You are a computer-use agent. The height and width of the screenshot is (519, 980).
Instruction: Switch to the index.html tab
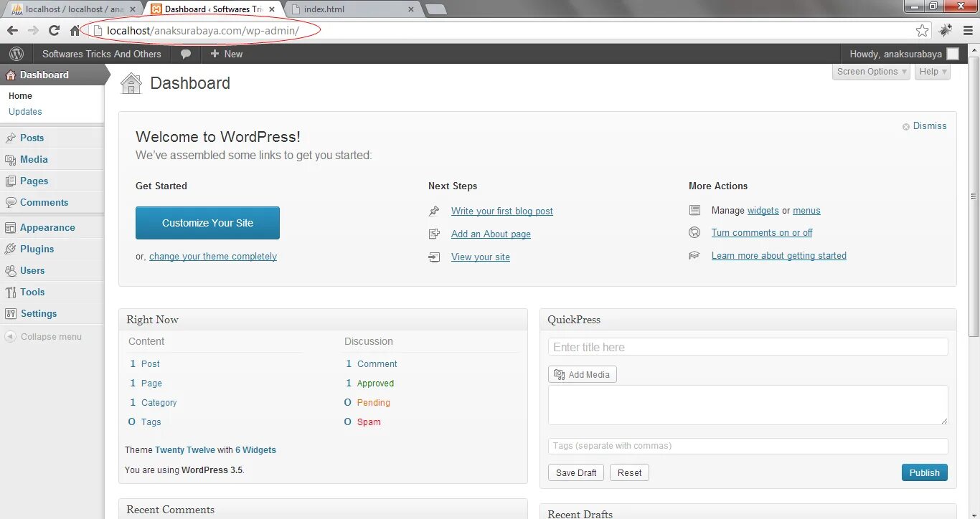[352, 9]
